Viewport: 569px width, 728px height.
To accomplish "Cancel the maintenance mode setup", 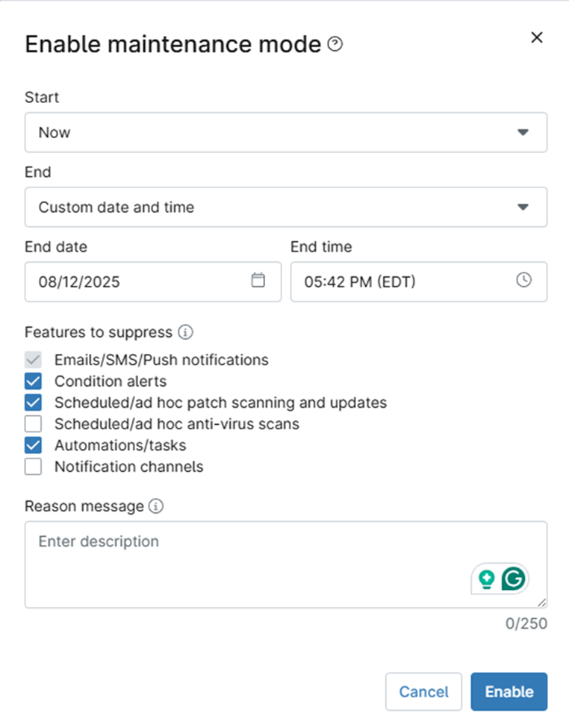I will point(423,691).
